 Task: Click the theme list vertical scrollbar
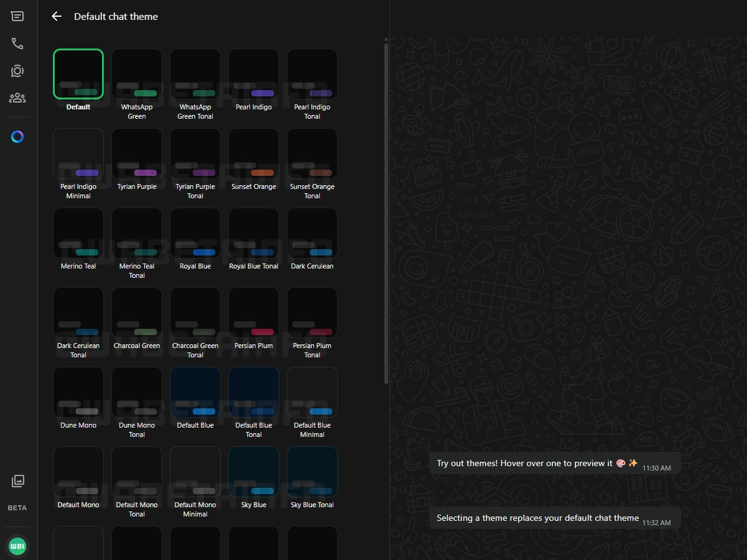[x=386, y=211]
